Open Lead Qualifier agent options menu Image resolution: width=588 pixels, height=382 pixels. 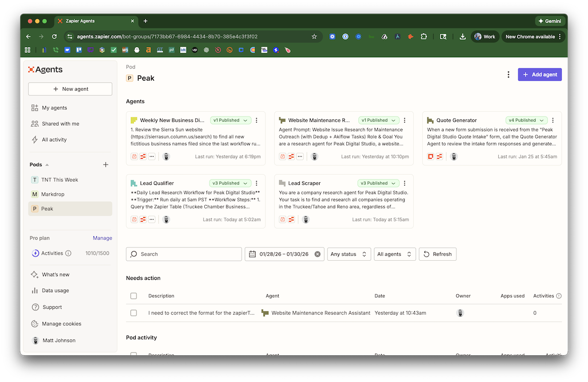pyautogui.click(x=257, y=183)
